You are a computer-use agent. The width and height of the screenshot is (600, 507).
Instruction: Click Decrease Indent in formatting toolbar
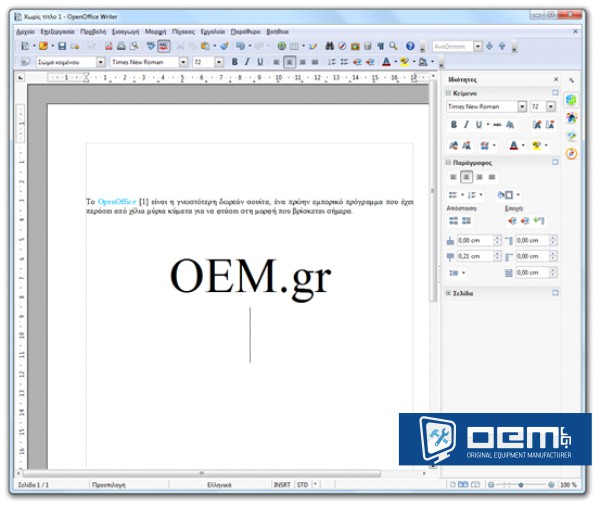[357, 62]
